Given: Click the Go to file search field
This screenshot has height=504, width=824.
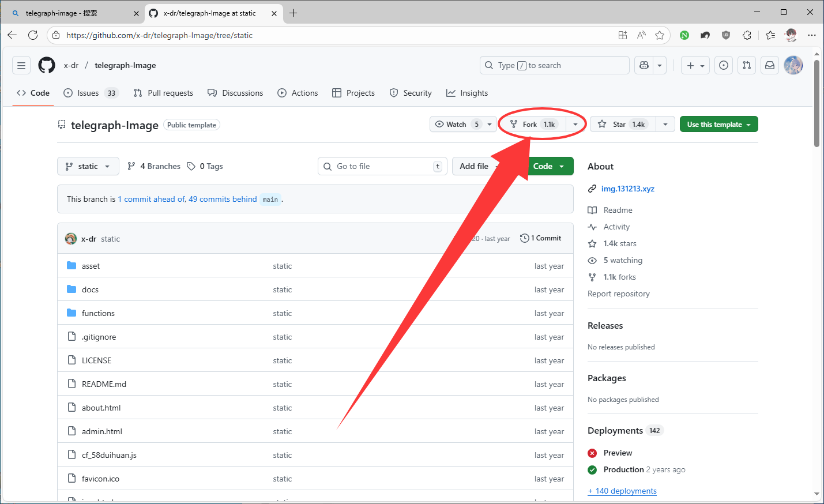Looking at the screenshot, I should click(382, 166).
